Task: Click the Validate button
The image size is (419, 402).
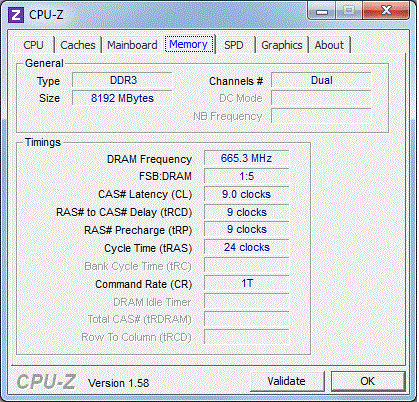Action: click(287, 381)
